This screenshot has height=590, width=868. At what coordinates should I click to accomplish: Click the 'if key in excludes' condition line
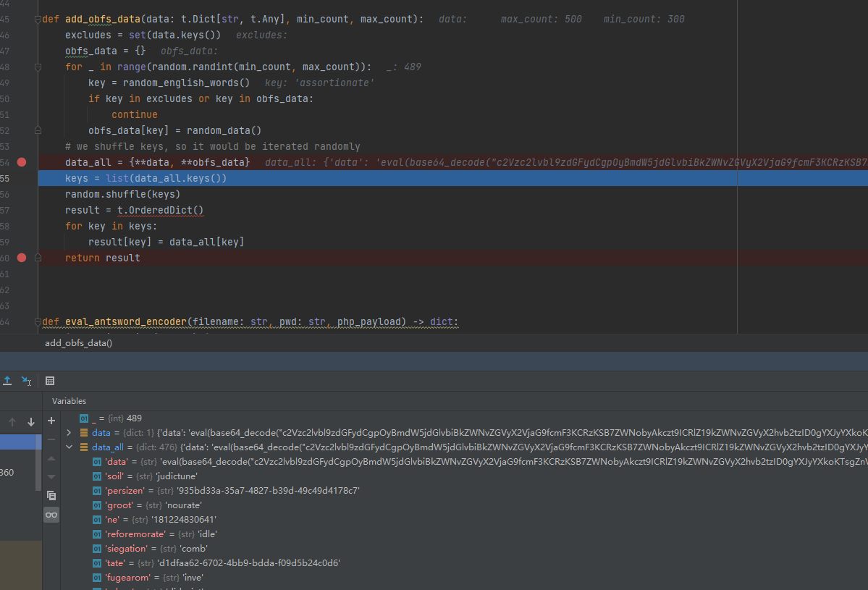click(x=201, y=99)
